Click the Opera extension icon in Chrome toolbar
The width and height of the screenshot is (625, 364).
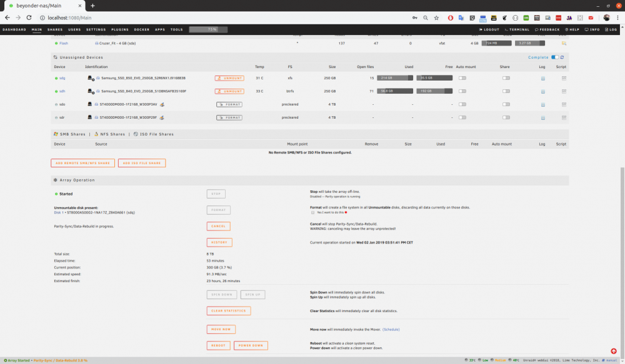coord(451,18)
